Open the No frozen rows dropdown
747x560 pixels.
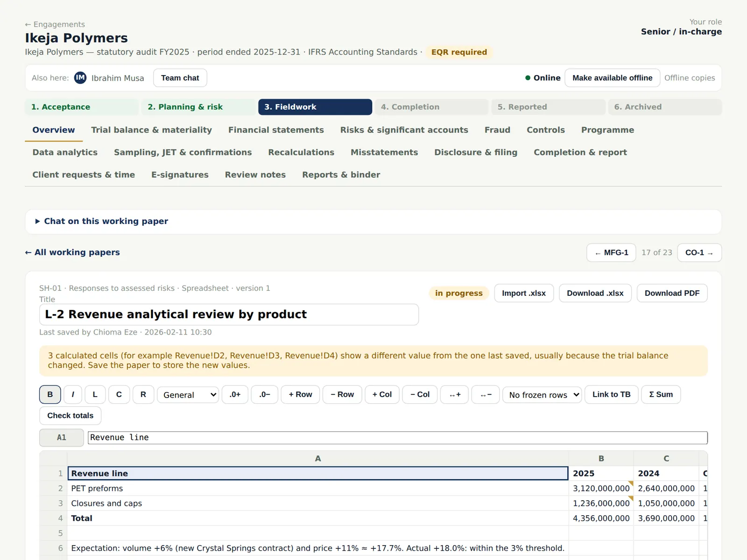542,395
